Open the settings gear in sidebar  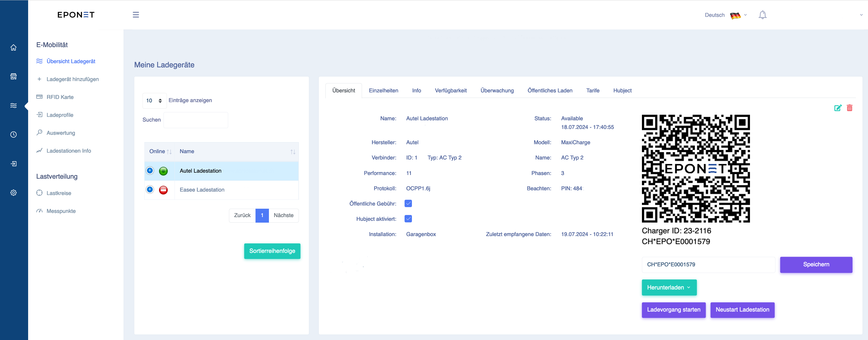[x=13, y=193]
